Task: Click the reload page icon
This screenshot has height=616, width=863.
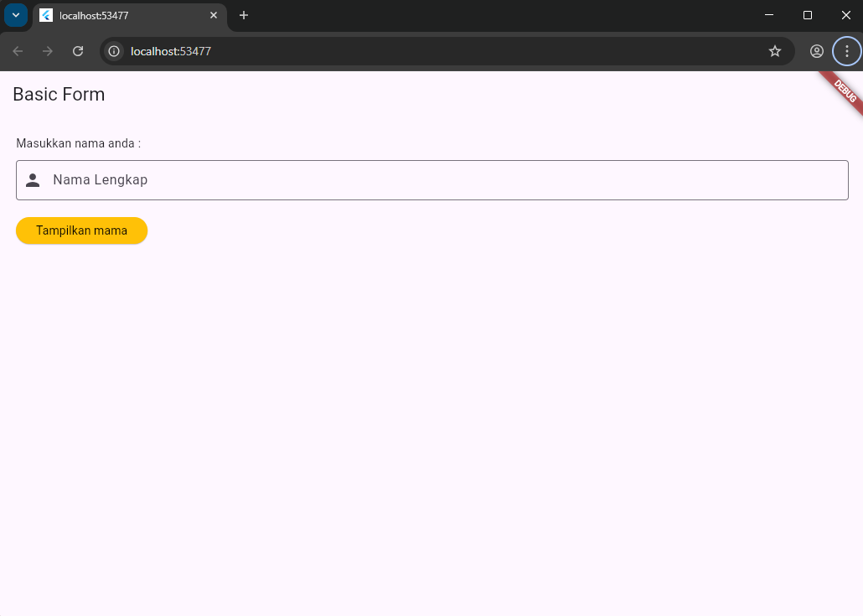Action: click(x=78, y=51)
